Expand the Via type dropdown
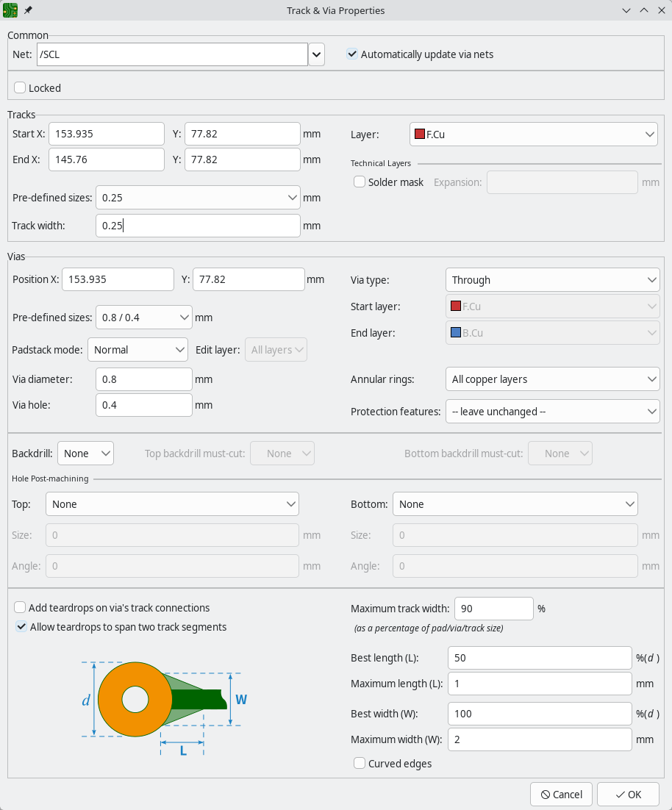Viewport: 672px width, 810px height. click(552, 280)
